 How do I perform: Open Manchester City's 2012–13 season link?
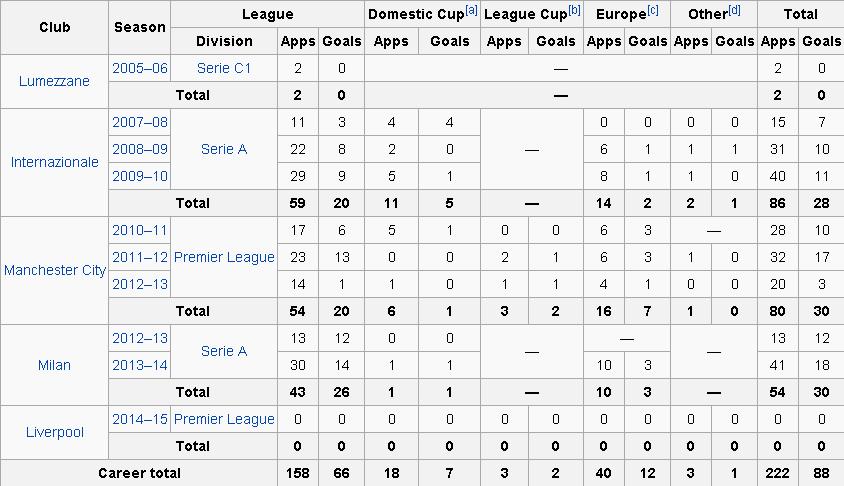[140, 284]
